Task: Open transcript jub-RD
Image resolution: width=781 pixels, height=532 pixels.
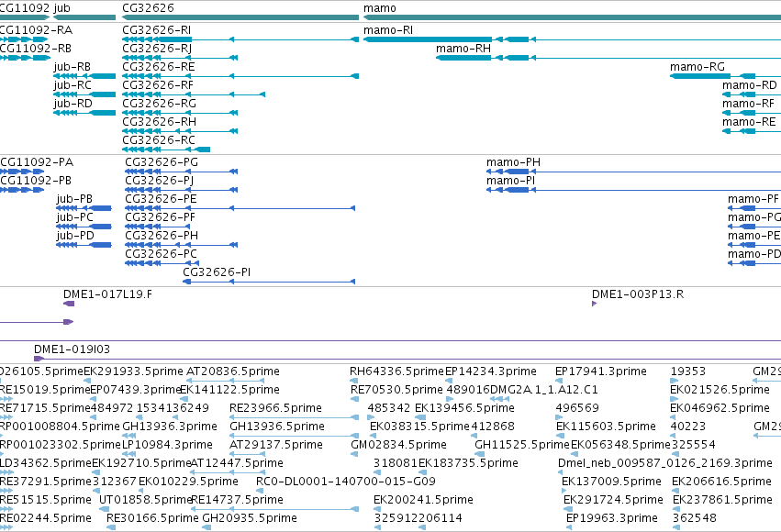Action: [73, 104]
